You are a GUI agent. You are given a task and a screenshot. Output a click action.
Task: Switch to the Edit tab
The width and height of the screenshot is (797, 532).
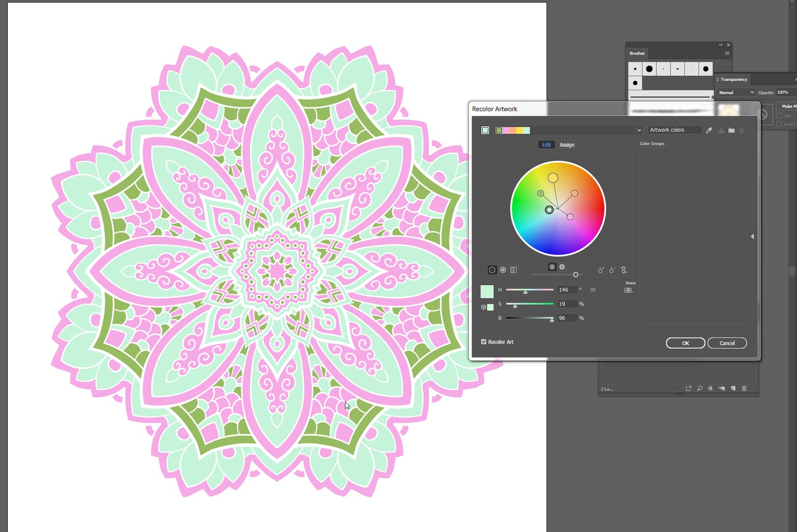546,145
